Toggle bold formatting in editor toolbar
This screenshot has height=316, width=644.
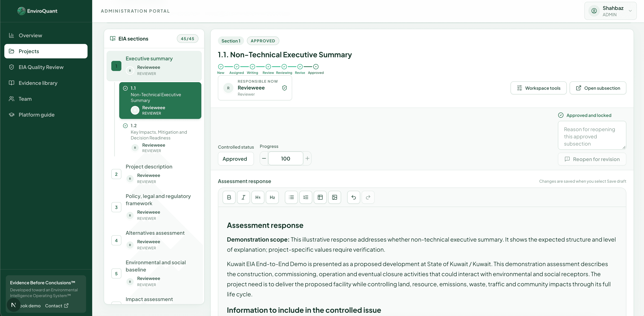pos(229,197)
